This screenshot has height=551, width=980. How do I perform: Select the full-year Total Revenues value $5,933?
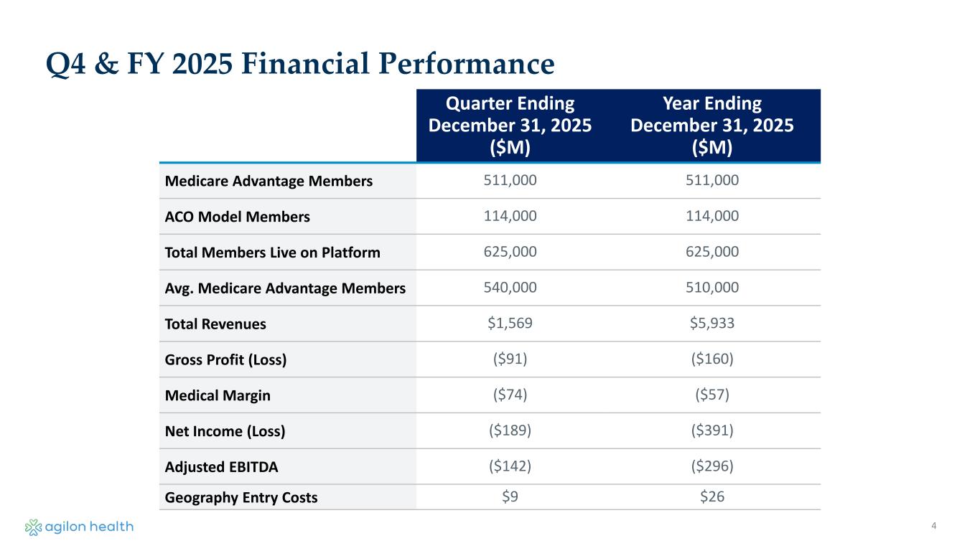coord(711,324)
